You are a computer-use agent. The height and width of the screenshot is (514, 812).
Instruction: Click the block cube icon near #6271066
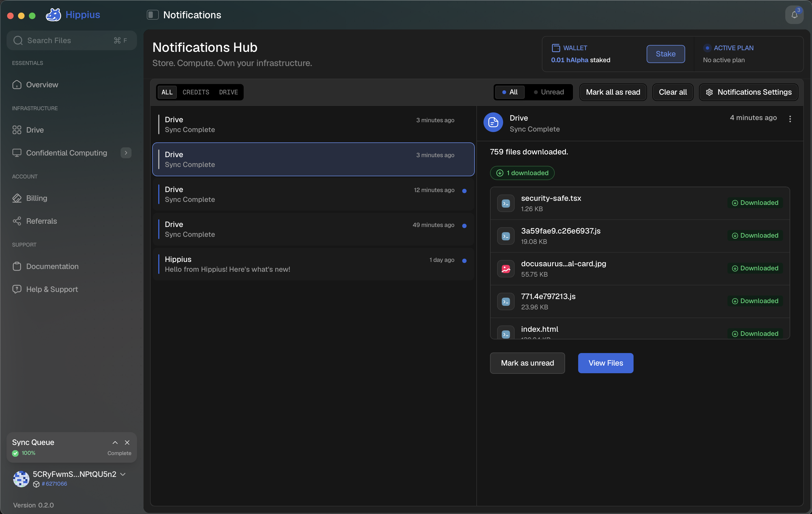36,484
